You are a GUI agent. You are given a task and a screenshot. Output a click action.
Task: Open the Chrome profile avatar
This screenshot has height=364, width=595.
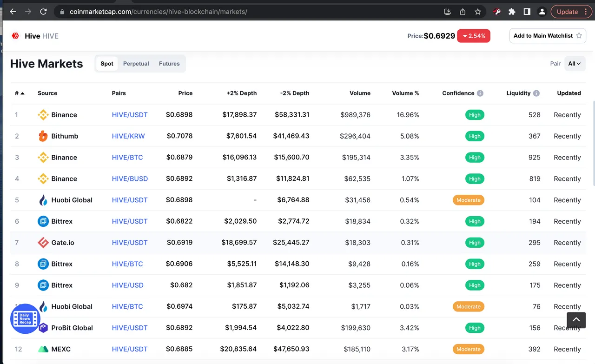pyautogui.click(x=542, y=12)
